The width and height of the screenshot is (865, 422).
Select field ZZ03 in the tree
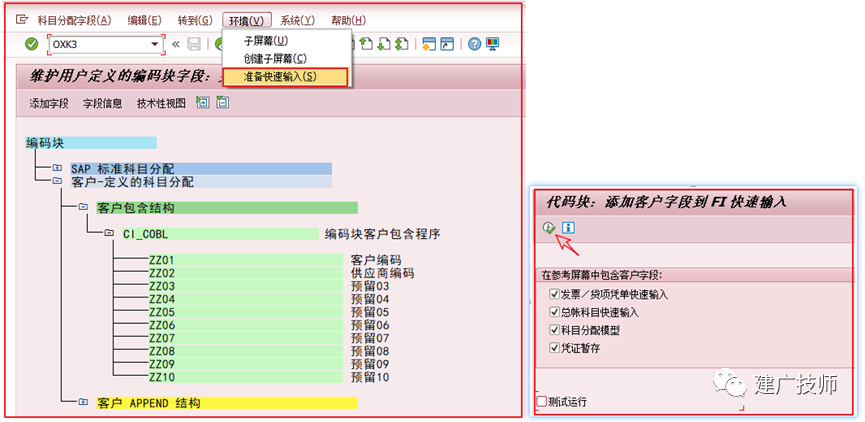tap(245, 286)
